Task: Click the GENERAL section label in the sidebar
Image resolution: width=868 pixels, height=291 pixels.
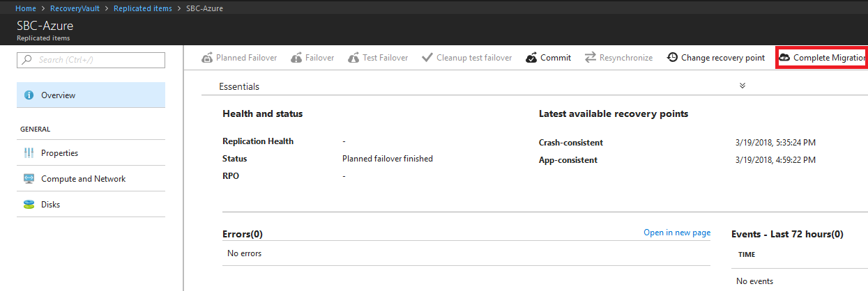Action: (x=35, y=129)
